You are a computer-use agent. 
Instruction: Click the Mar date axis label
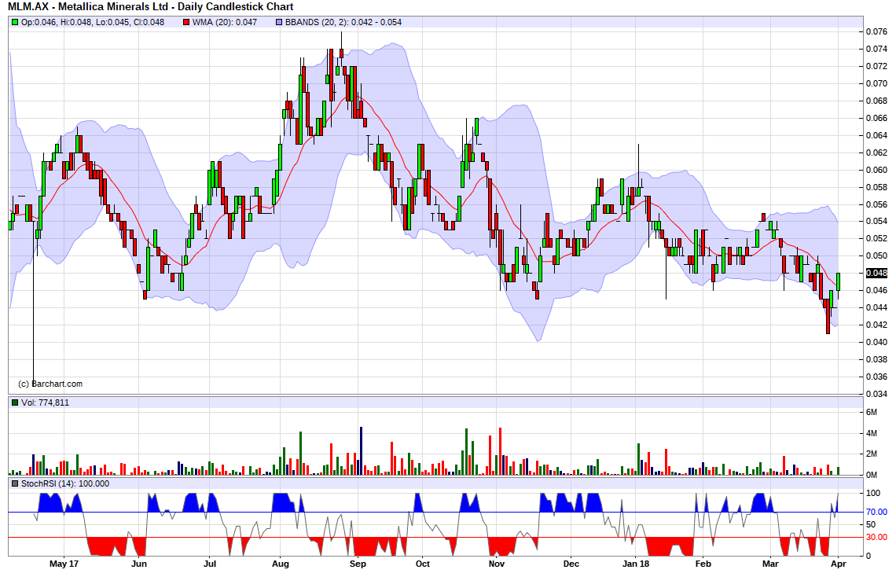tap(770, 564)
